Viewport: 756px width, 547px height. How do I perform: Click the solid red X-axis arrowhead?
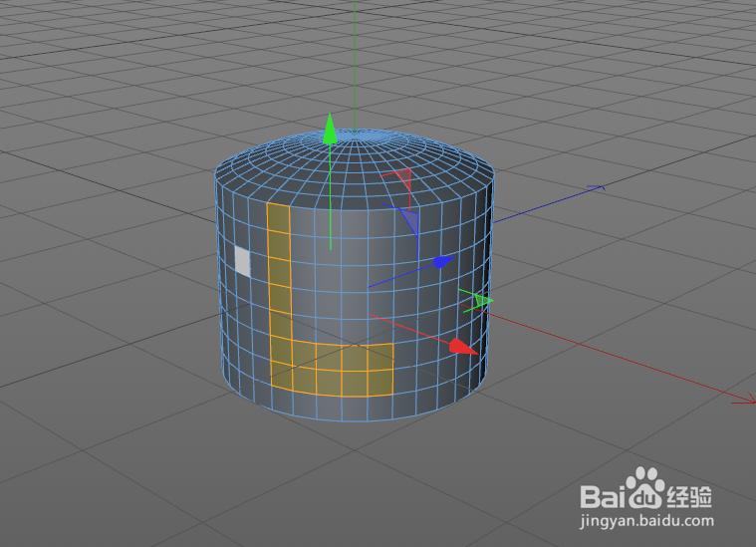(463, 347)
